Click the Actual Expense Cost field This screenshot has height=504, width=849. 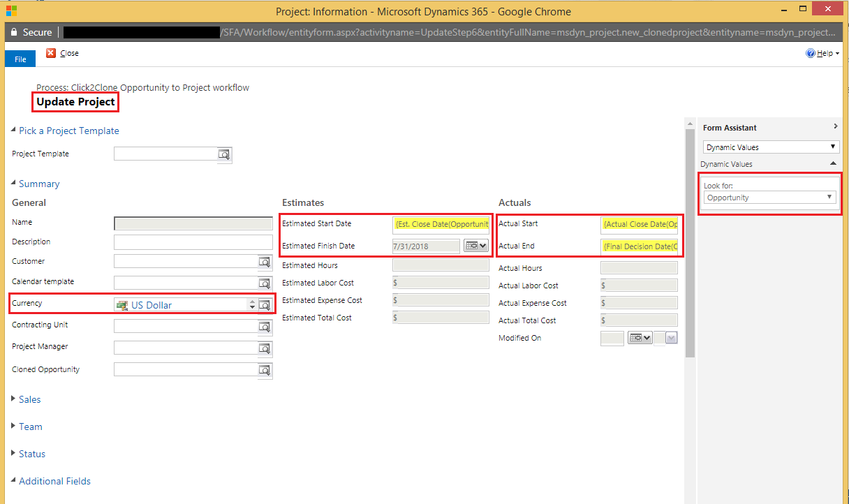point(639,303)
